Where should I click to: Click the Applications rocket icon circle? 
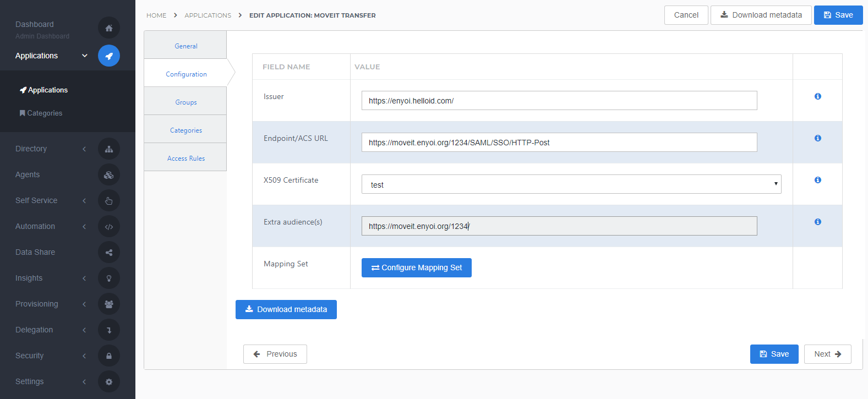click(x=109, y=56)
